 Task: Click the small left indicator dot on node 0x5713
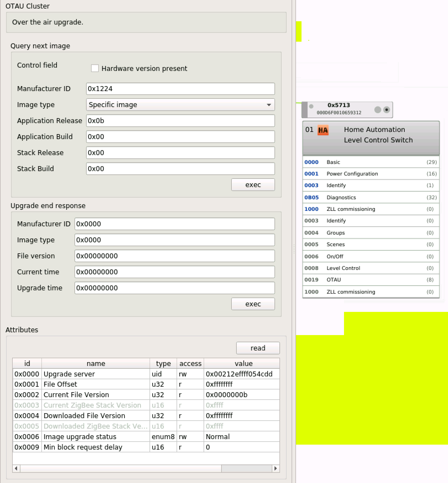click(x=311, y=106)
